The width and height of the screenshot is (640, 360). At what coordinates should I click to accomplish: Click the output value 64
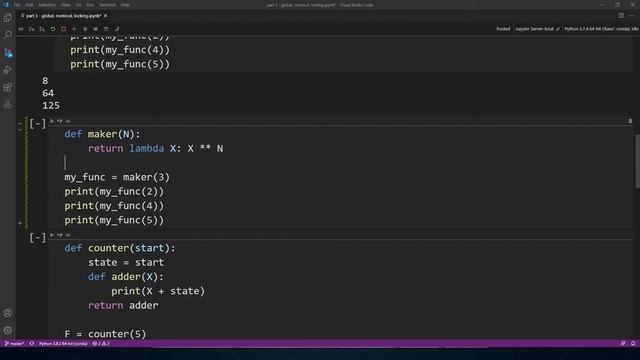(x=48, y=93)
